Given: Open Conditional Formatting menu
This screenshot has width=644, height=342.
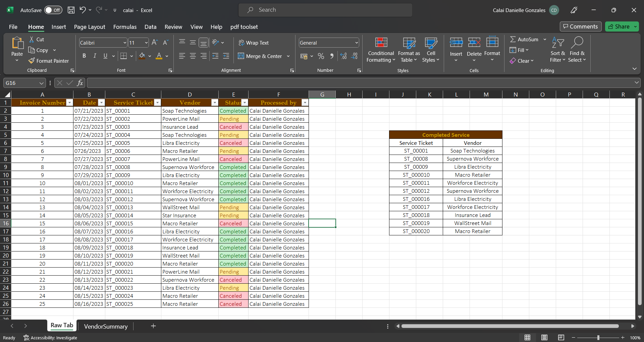Looking at the screenshot, I should (381, 50).
